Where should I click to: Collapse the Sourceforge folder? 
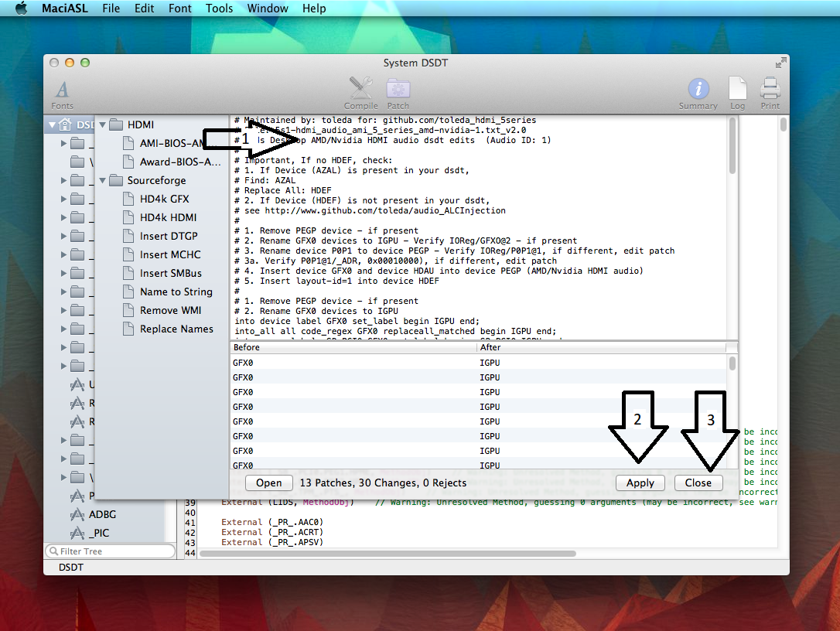point(104,180)
